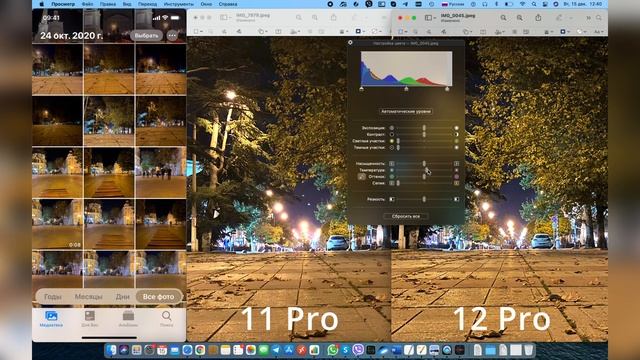Switch to Days view in Photos
The height and width of the screenshot is (360, 640).
(x=122, y=297)
